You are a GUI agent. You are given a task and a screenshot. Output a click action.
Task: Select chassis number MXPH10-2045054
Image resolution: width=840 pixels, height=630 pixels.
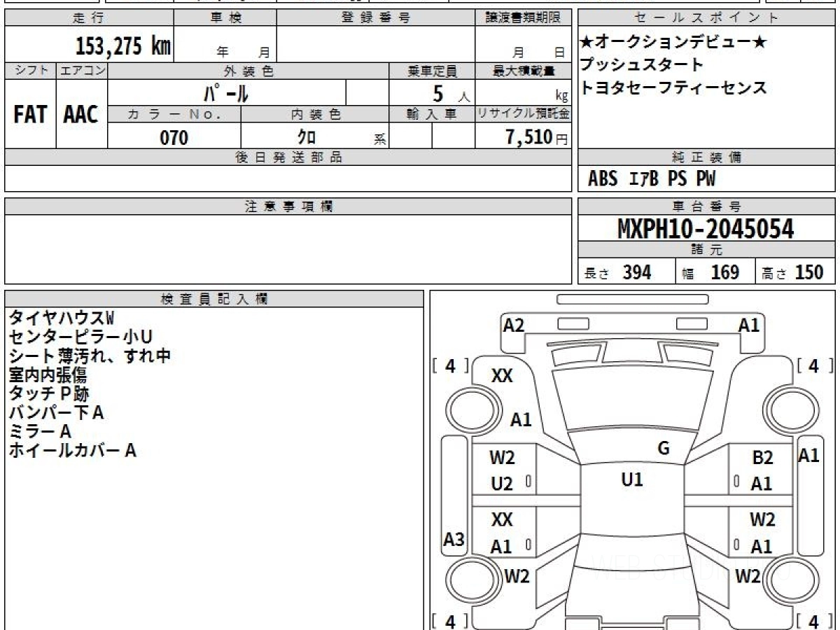pyautogui.click(x=706, y=228)
